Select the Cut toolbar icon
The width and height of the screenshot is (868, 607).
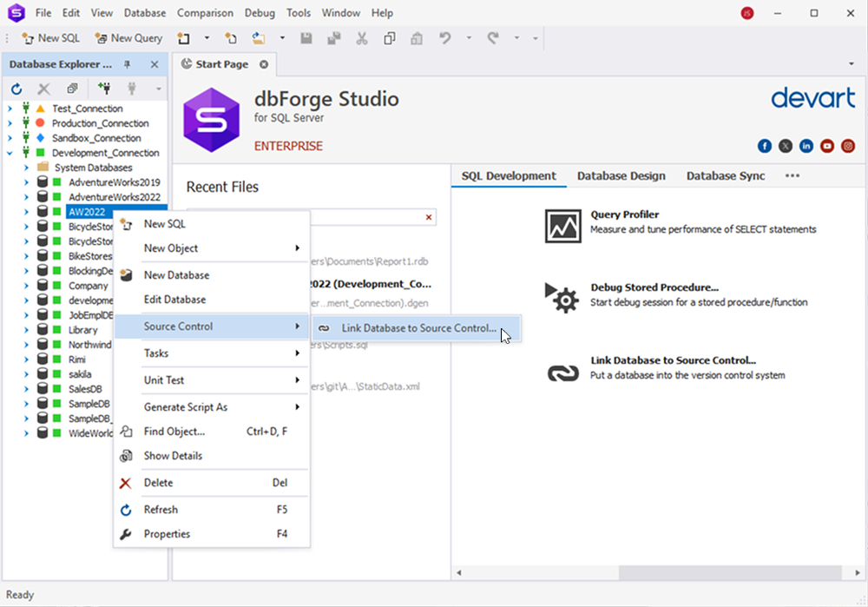click(x=361, y=38)
